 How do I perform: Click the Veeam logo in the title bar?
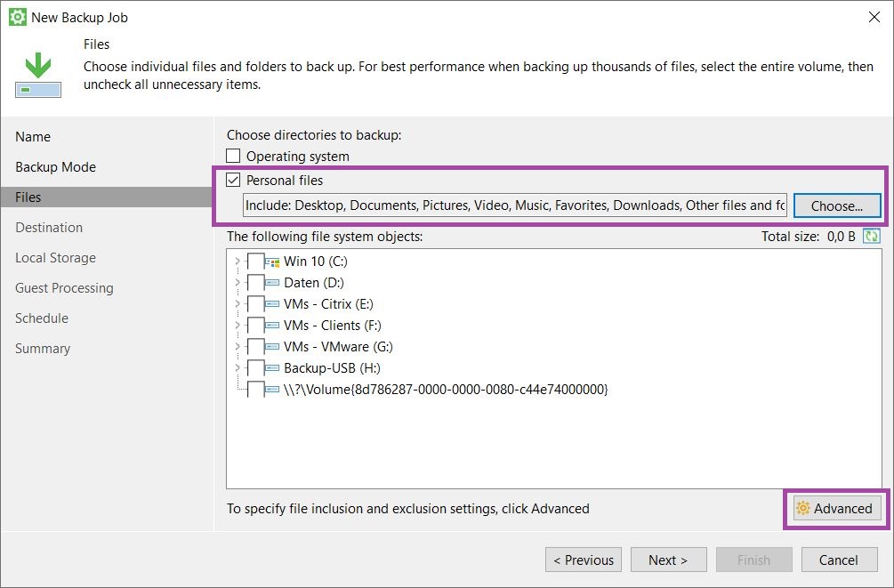(x=14, y=16)
